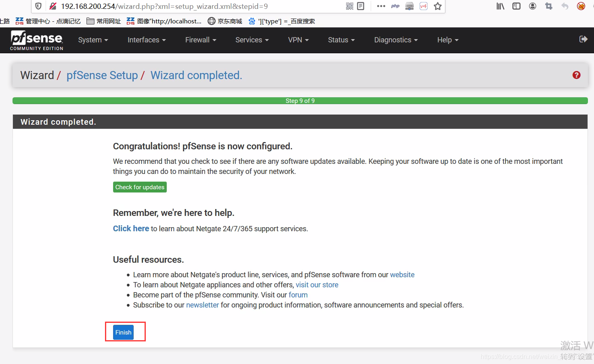Click the undo arrow toolbar icon
The image size is (594, 364).
coord(565,6)
